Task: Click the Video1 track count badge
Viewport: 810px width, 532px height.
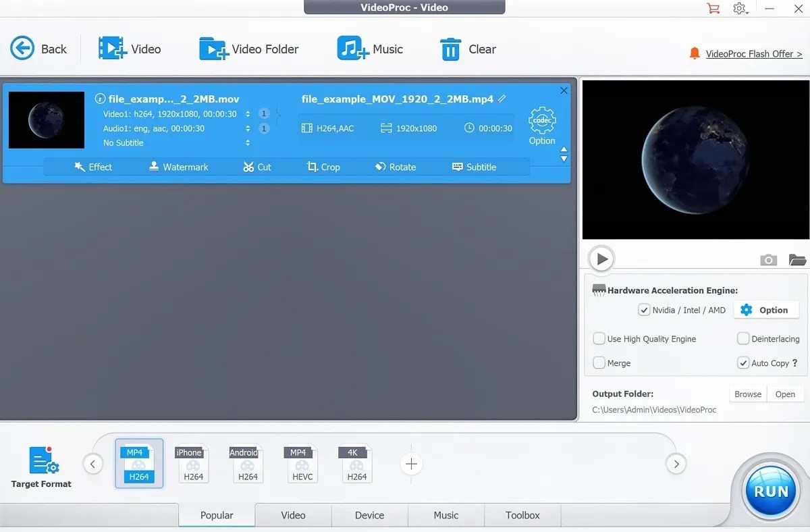Action: (x=264, y=113)
